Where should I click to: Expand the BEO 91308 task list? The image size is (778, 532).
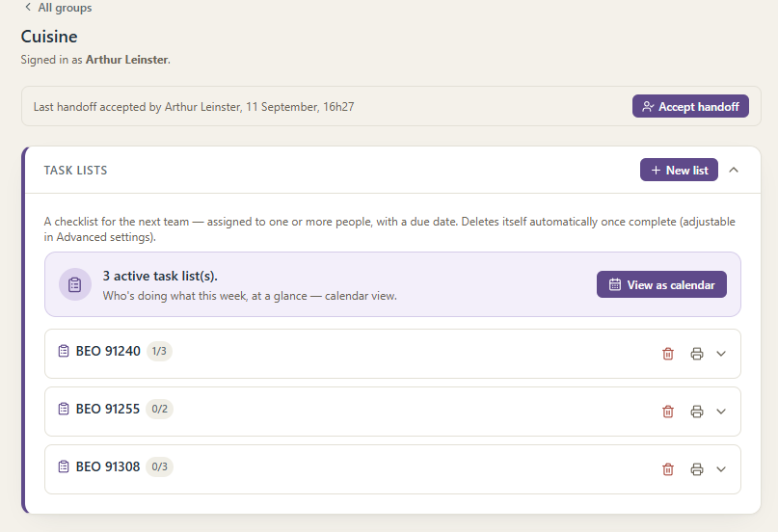(721, 469)
